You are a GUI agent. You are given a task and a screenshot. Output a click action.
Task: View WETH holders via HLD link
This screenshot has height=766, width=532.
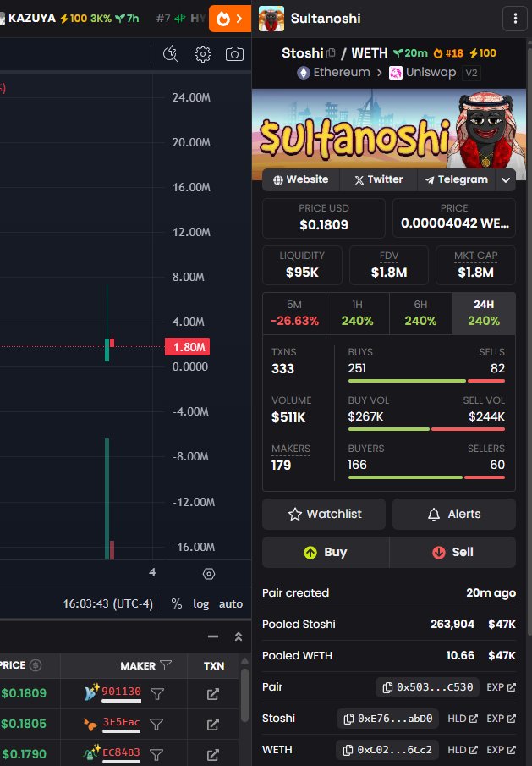(462, 750)
